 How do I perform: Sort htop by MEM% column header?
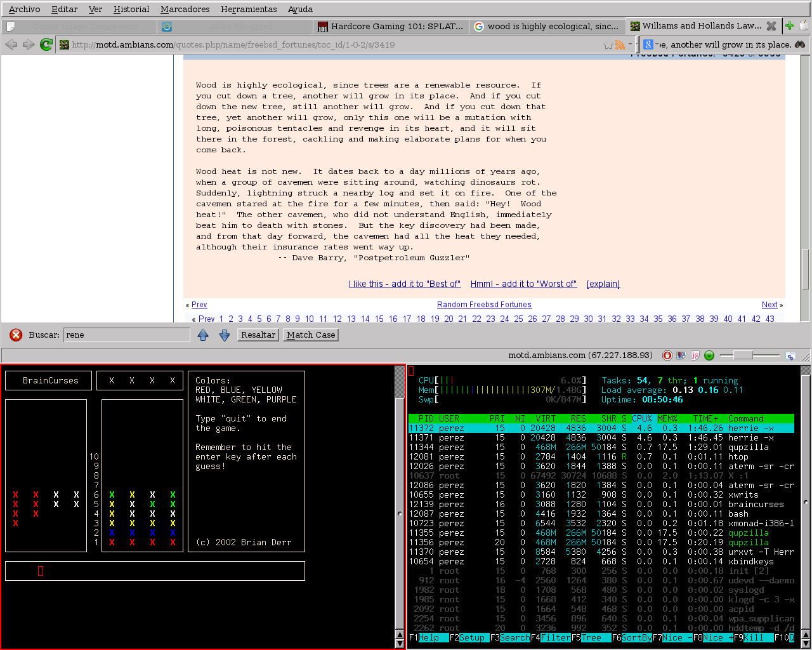(667, 419)
